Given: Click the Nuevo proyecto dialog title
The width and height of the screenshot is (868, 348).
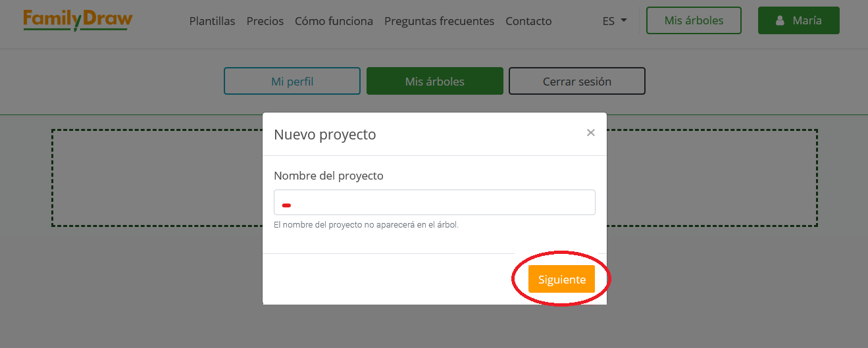Looking at the screenshot, I should click(325, 135).
